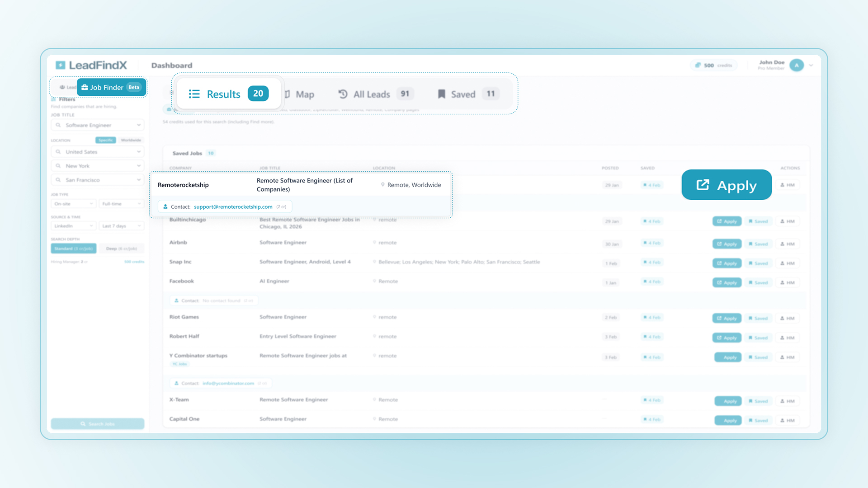
Task: Click Apply for the Snap Inc job
Action: [x=727, y=263]
